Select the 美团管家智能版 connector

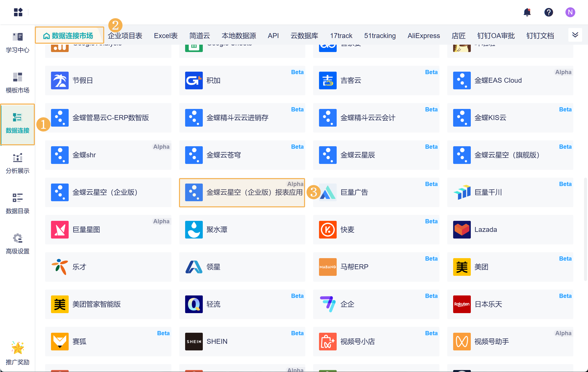pos(108,304)
